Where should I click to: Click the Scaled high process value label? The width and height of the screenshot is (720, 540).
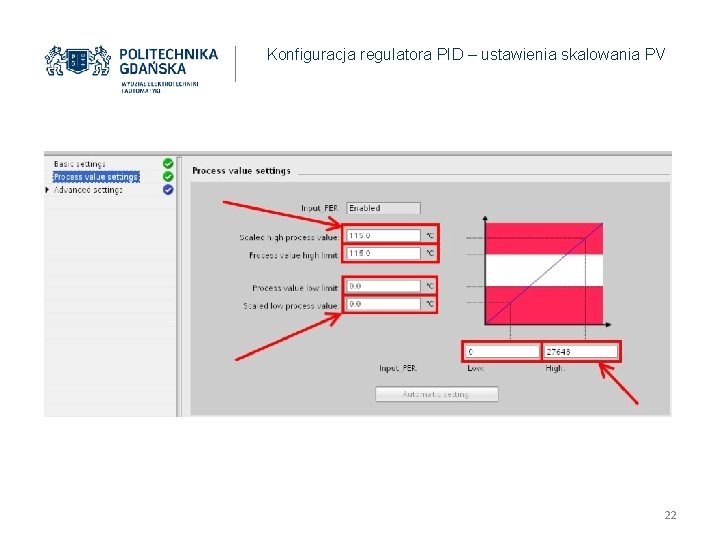(x=289, y=237)
